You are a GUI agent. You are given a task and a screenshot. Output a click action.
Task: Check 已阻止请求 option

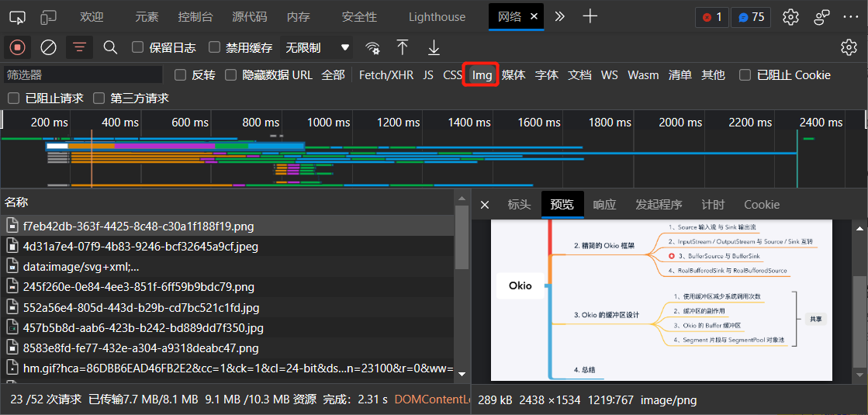[14, 99]
